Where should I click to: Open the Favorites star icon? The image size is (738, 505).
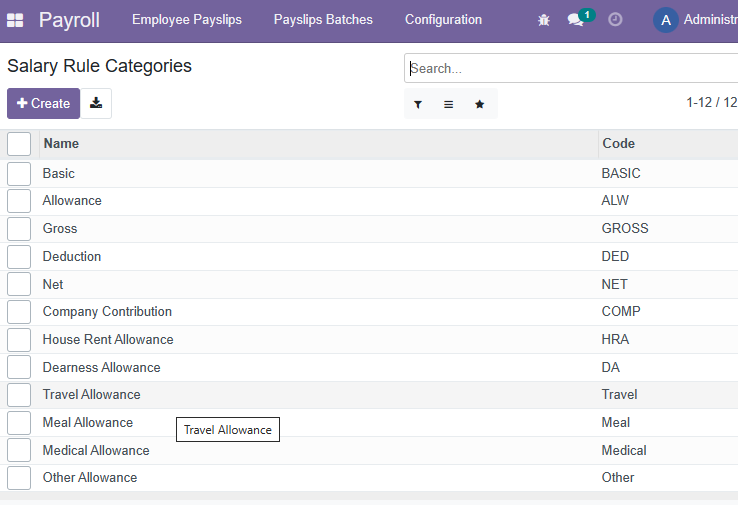(480, 104)
